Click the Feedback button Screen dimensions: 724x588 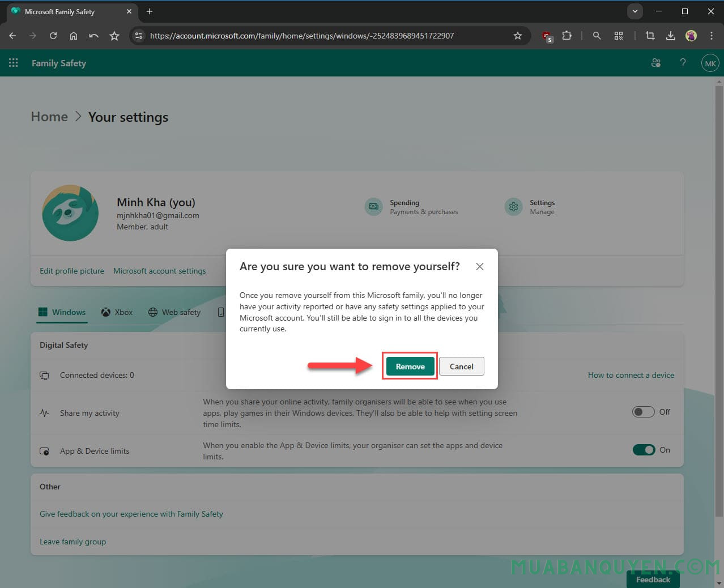pyautogui.click(x=653, y=580)
